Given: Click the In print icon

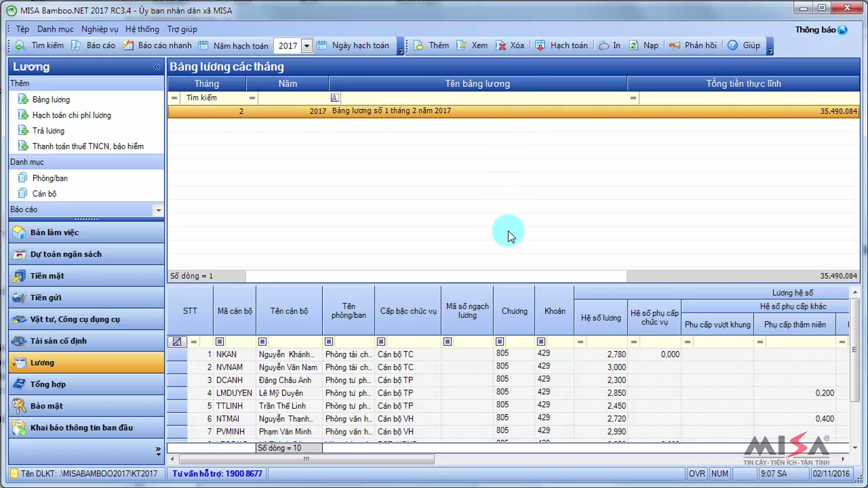Looking at the screenshot, I should pyautogui.click(x=604, y=46).
